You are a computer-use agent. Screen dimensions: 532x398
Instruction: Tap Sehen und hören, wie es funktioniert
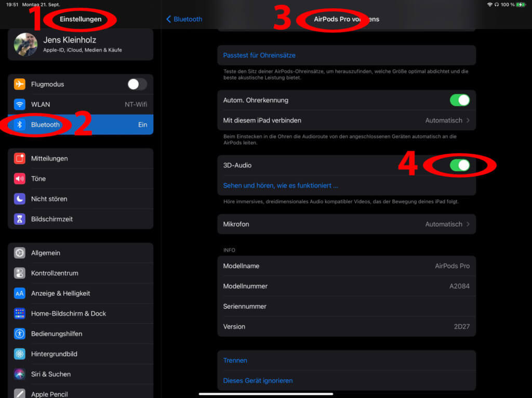pyautogui.click(x=281, y=185)
